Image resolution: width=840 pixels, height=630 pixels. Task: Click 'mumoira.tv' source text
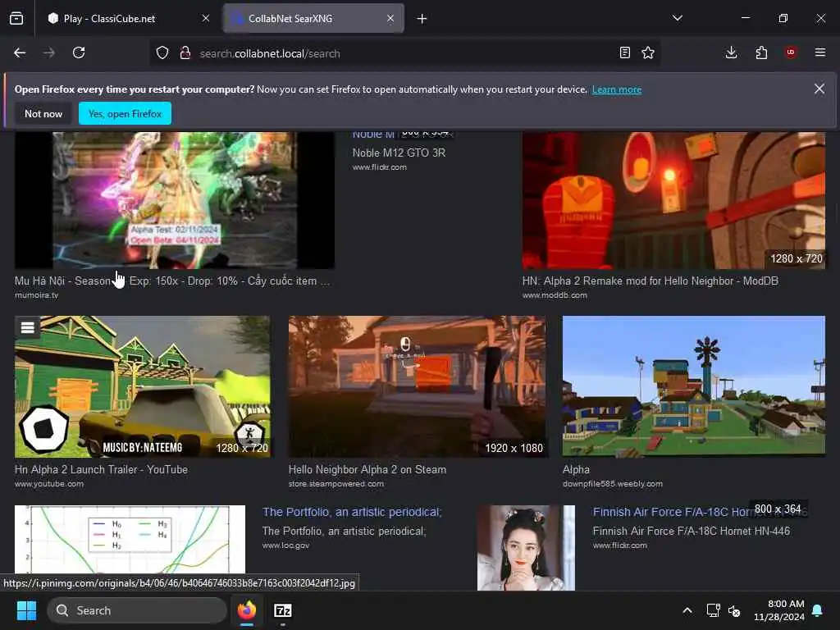[x=36, y=295]
